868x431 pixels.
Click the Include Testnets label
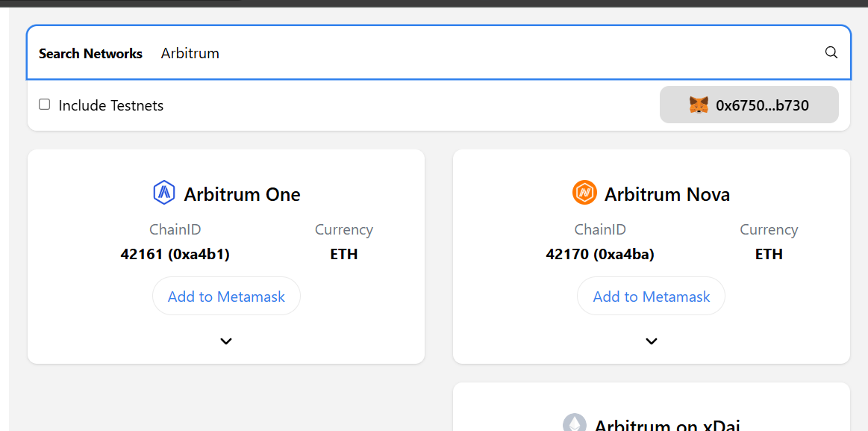point(110,105)
